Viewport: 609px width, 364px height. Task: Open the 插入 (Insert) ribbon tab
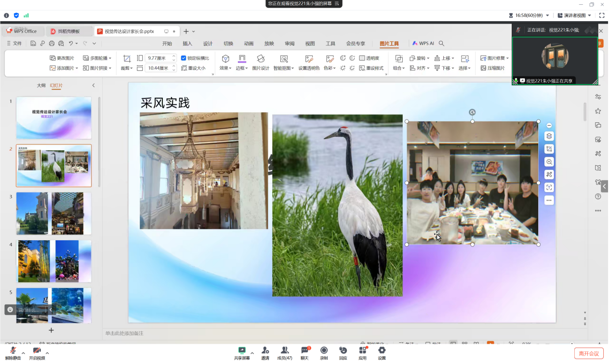pos(187,43)
